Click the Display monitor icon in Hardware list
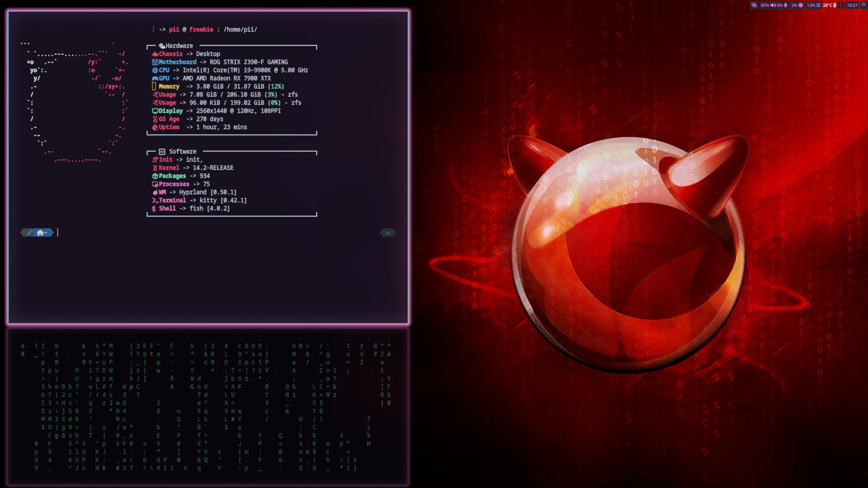The height and width of the screenshot is (488, 868). (155, 110)
